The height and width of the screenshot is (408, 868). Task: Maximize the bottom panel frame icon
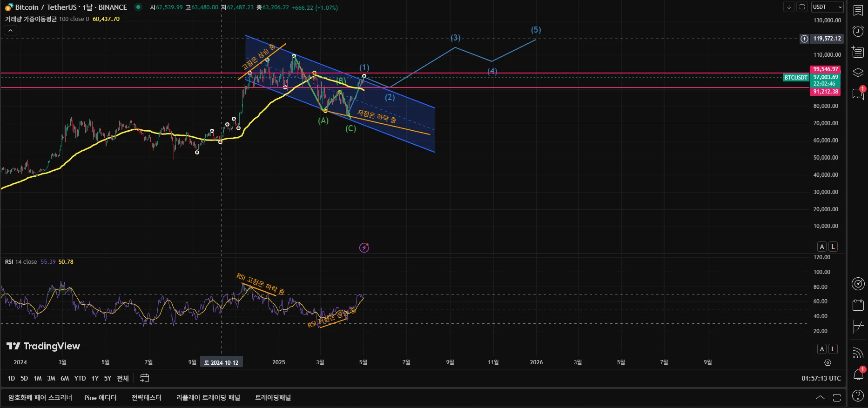pyautogui.click(x=836, y=398)
